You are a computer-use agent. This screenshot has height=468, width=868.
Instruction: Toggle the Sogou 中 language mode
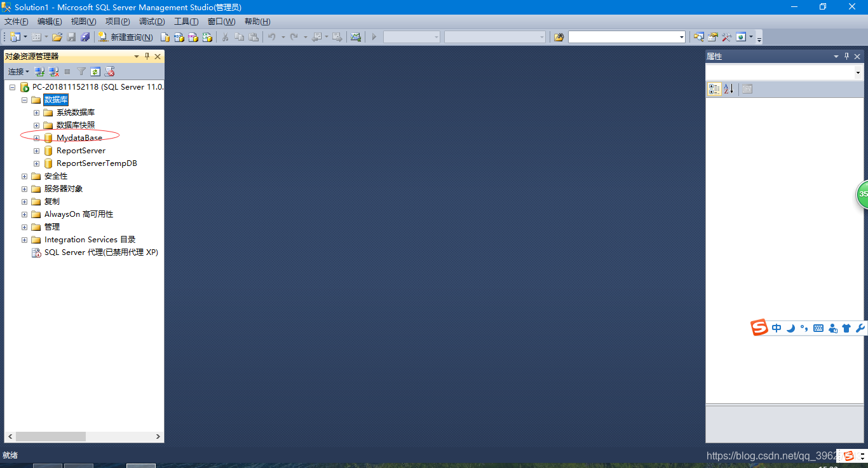pyautogui.click(x=776, y=328)
